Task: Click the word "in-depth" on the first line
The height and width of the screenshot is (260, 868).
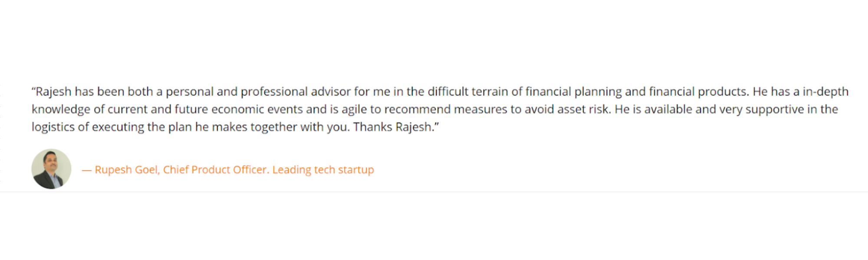Action: pos(825,92)
